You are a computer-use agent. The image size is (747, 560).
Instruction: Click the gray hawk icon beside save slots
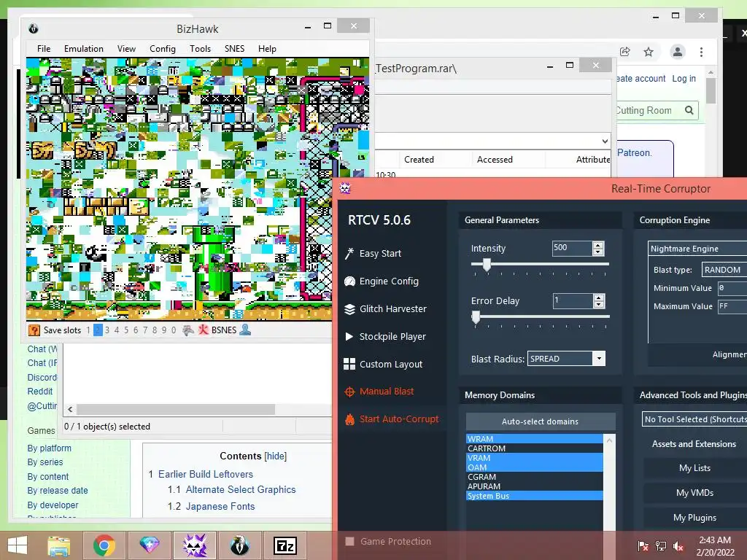point(188,330)
